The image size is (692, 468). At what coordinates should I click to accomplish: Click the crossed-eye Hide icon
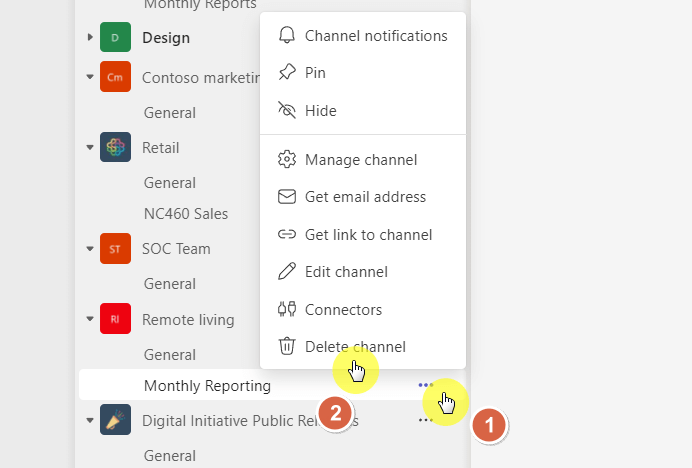[x=287, y=110]
